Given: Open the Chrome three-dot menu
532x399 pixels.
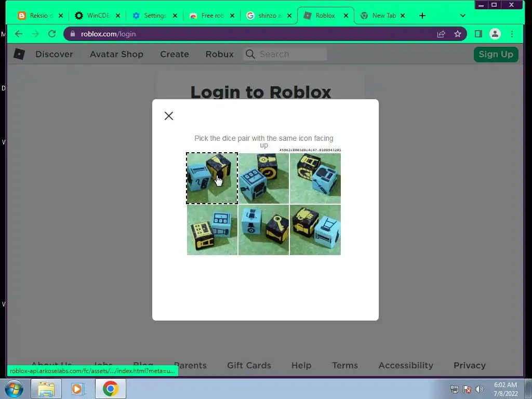Looking at the screenshot, I should (512, 34).
